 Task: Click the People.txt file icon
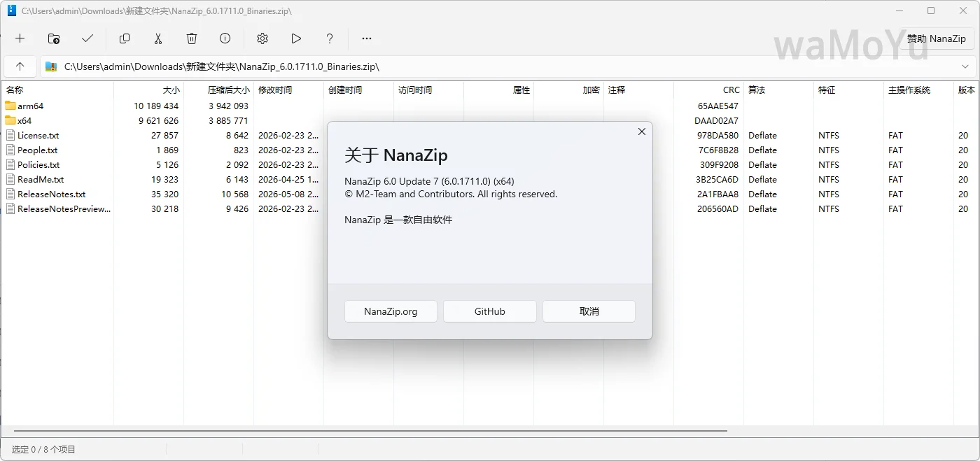[10, 150]
